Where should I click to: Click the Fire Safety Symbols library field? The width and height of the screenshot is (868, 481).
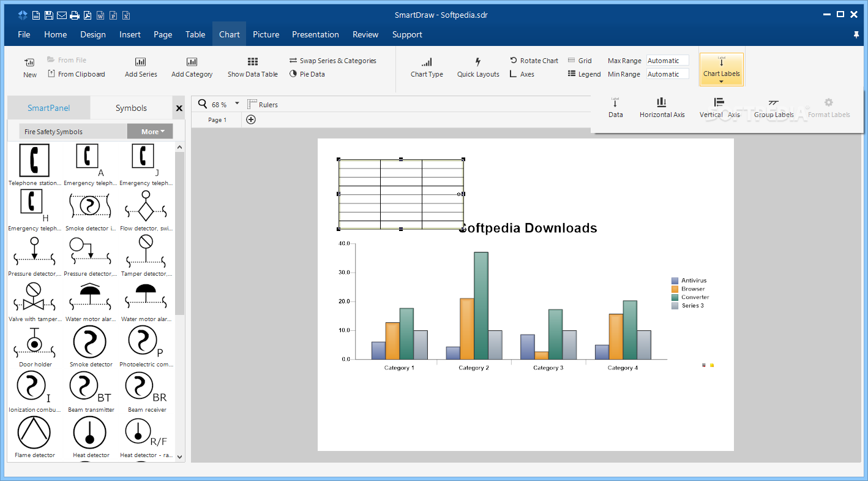click(x=73, y=131)
